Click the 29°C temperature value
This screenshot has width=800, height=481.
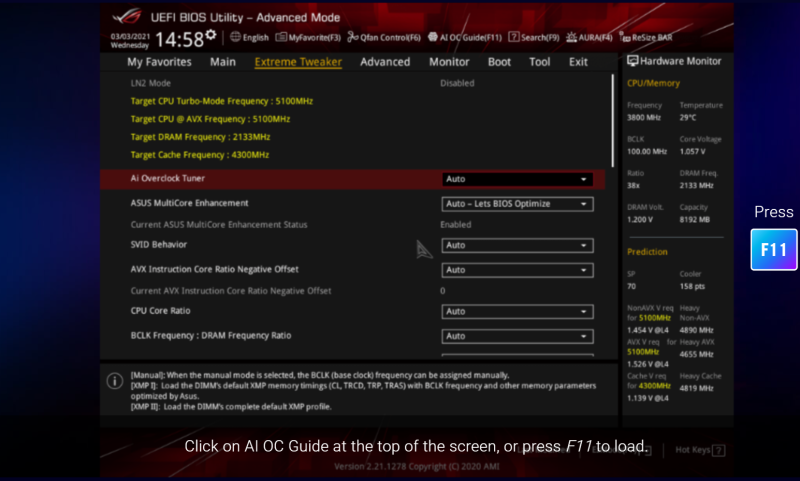click(x=688, y=117)
